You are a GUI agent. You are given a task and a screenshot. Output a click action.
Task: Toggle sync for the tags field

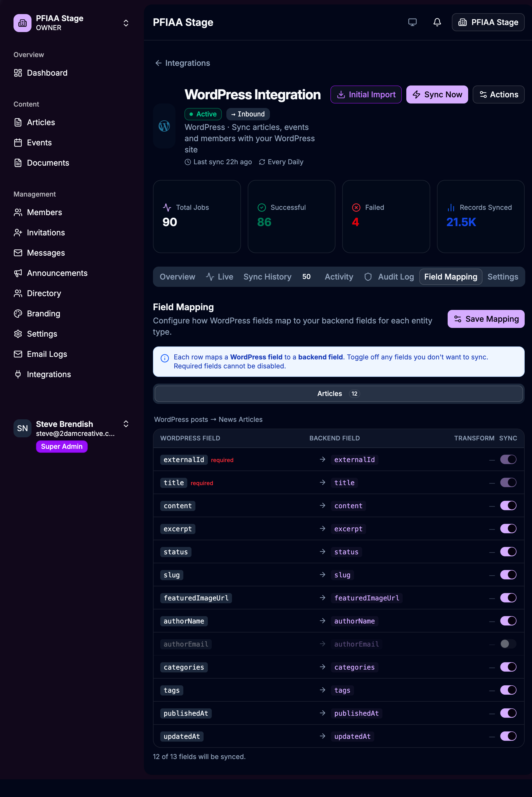(x=508, y=690)
